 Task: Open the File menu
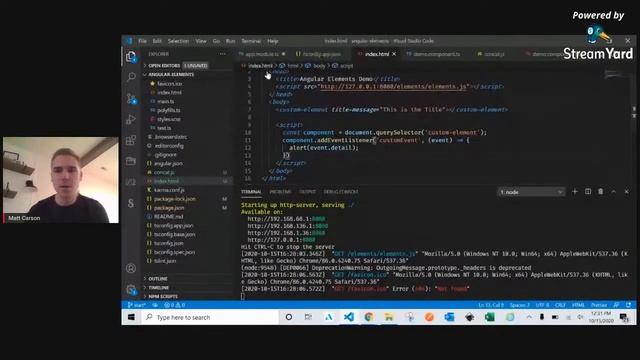pyautogui.click(x=142, y=41)
